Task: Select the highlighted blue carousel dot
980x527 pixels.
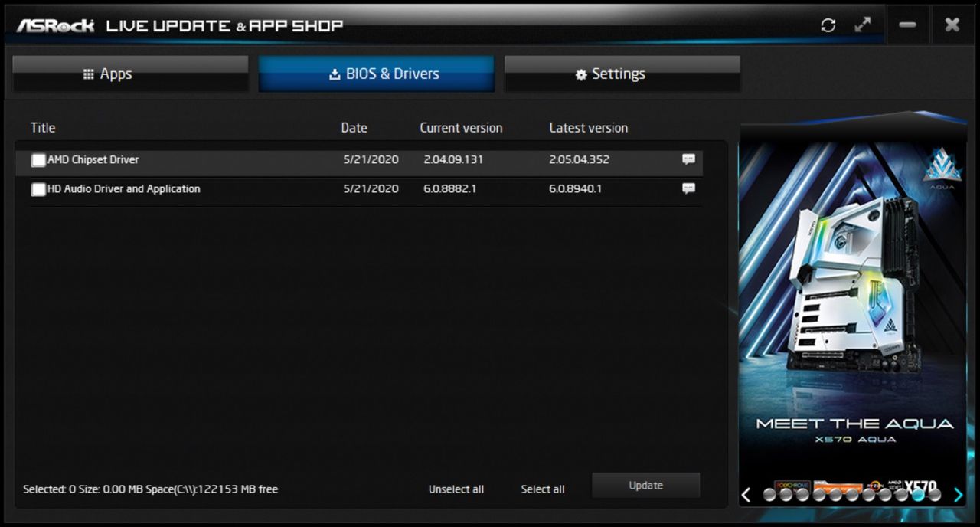Action: (918, 495)
